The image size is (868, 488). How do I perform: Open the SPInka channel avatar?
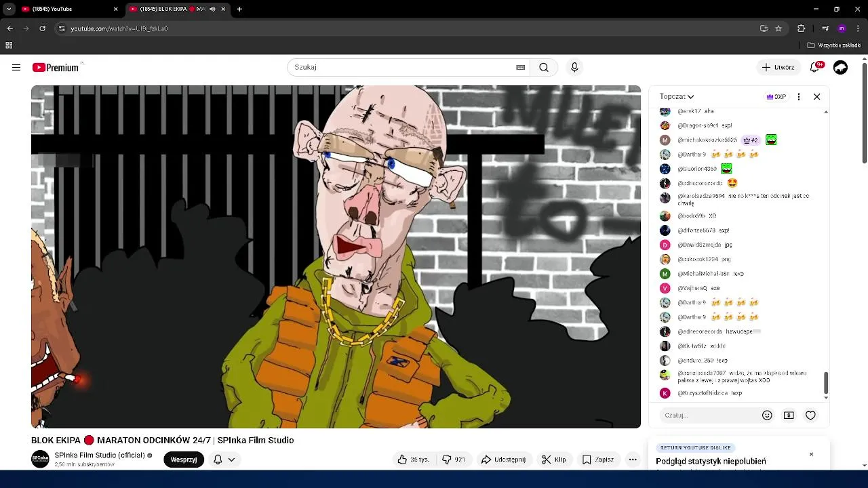tap(41, 459)
